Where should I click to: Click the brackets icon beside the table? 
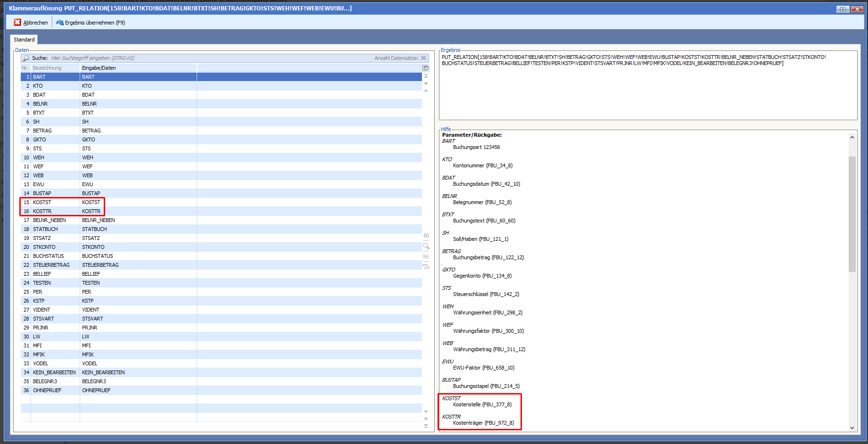(426, 235)
